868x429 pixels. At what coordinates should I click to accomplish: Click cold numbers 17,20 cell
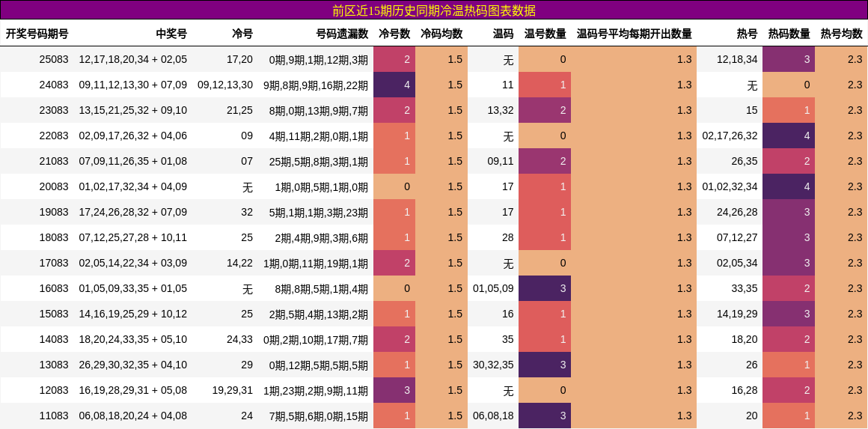239,59
